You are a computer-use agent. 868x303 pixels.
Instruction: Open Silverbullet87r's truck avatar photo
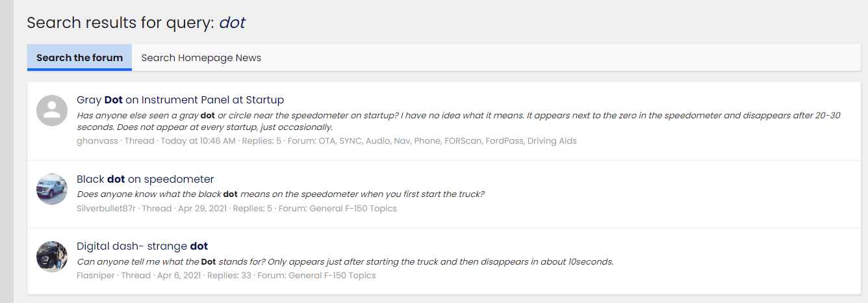point(52,189)
